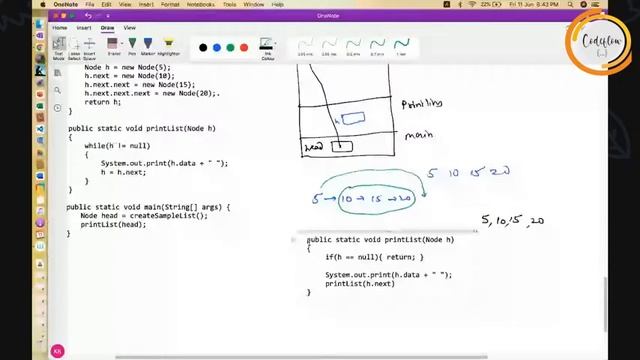Click the Bluetooth status icon
This screenshot has height=360, width=640.
[460, 4]
